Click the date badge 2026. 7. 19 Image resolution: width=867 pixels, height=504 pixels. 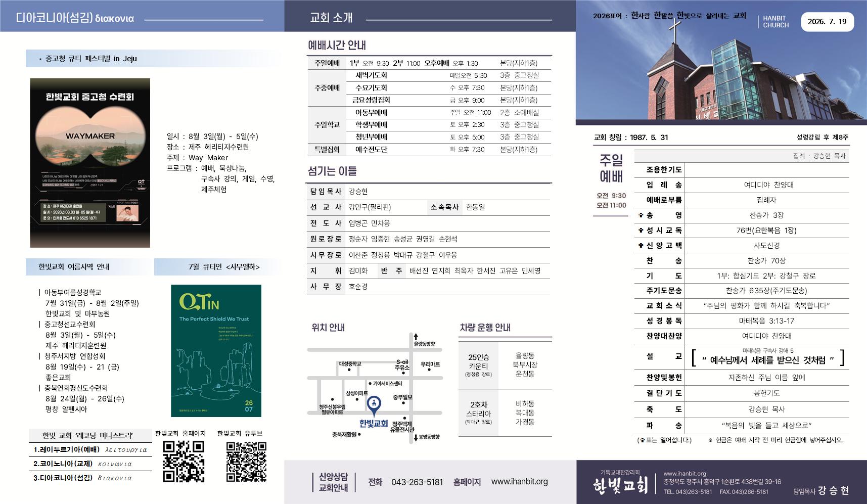pyautogui.click(x=827, y=22)
